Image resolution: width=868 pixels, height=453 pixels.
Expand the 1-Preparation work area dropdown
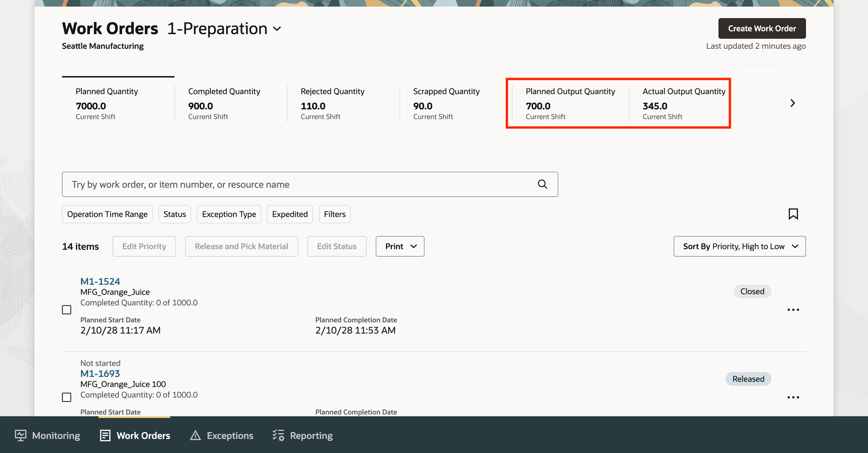pos(277,29)
